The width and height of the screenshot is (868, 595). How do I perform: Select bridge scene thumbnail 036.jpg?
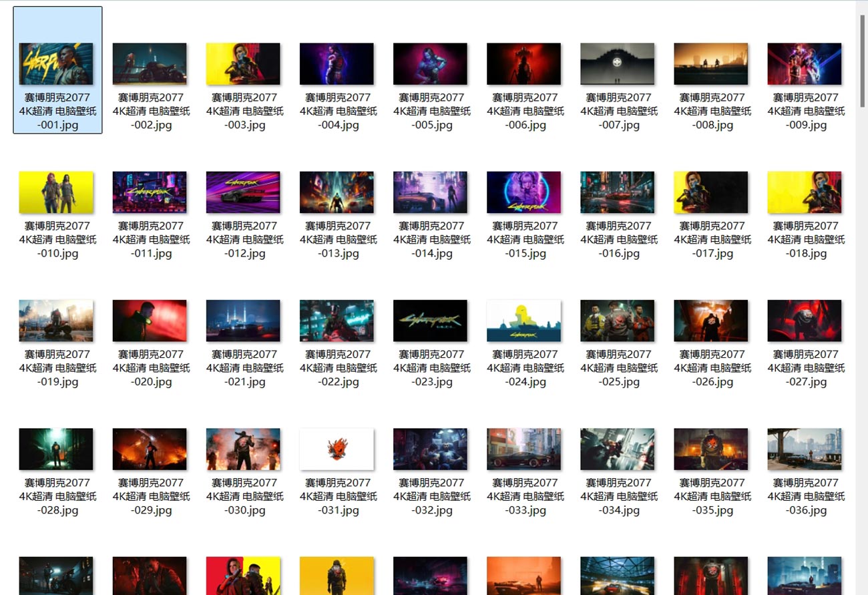point(804,449)
